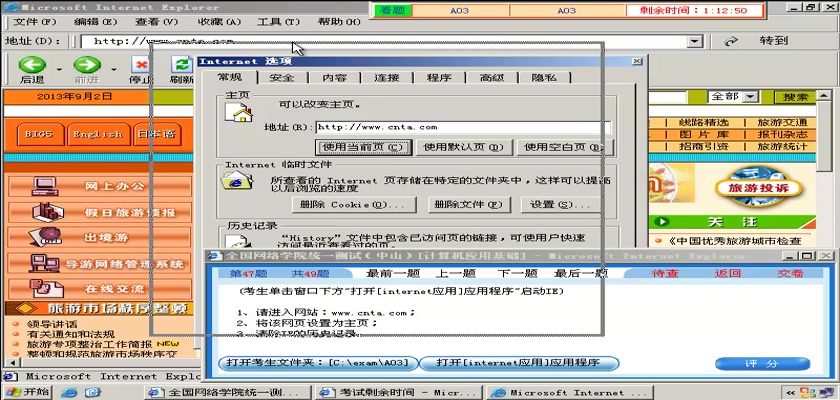Go to 最后一题 in exam window
The image size is (840, 400).
coord(581,274)
